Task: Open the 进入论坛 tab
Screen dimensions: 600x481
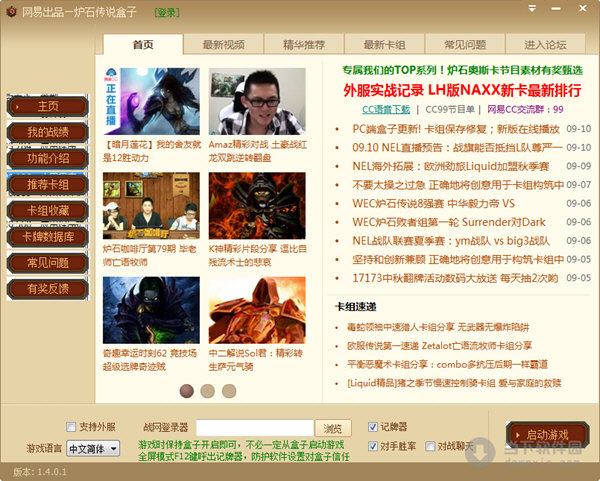Action: [x=545, y=44]
